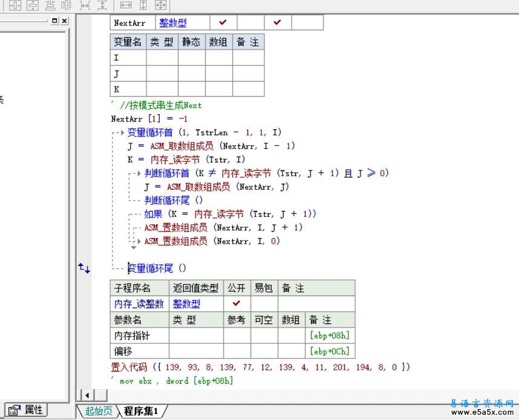Collapse the 变量循环首 loop flow arrow

pyautogui.click(x=122, y=132)
